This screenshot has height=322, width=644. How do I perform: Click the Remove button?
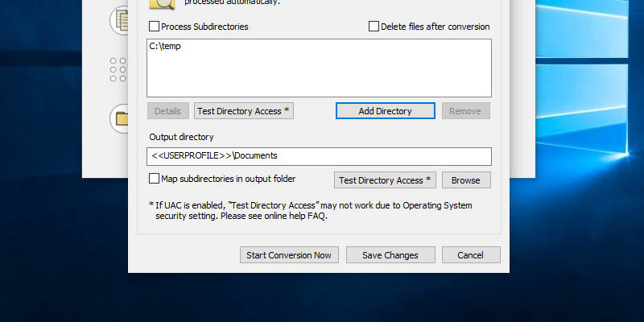tap(465, 111)
